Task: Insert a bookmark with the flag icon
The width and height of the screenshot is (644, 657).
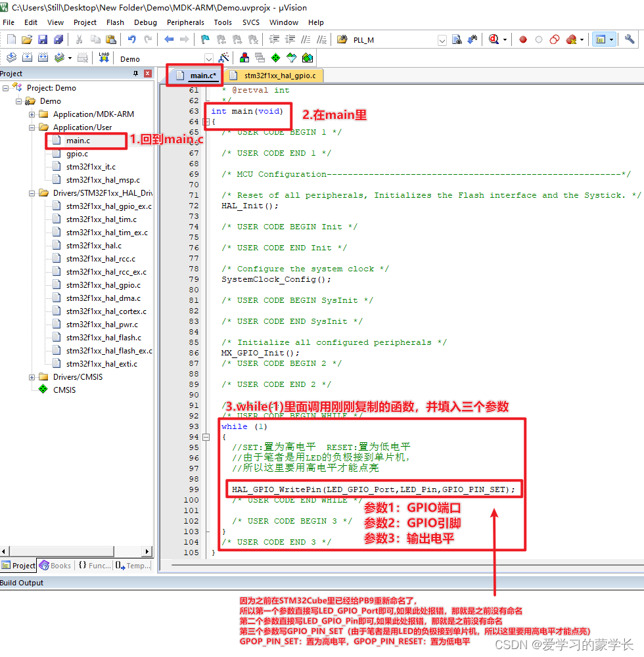Action: 205,39
